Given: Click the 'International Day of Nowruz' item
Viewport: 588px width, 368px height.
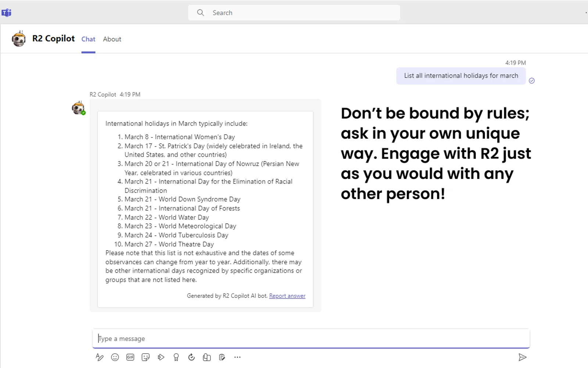Looking at the screenshot, I should tap(212, 168).
